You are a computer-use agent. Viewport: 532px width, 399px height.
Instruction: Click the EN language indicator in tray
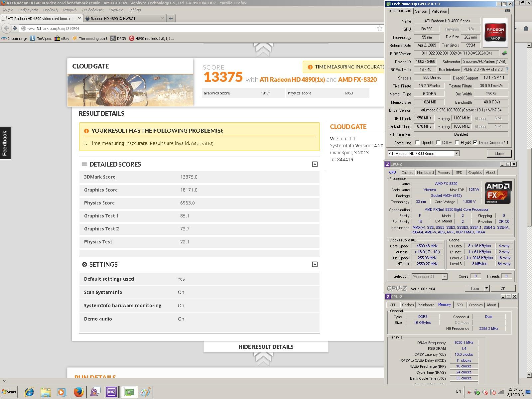(459, 391)
